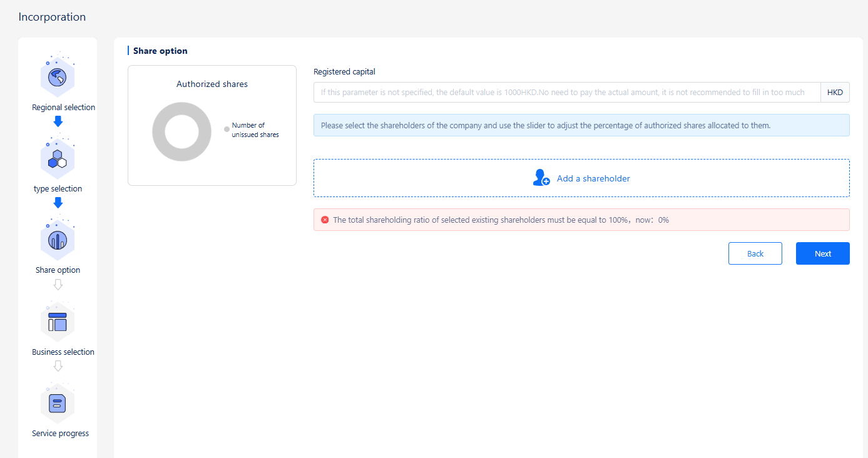Click the Regional selection globe icon

click(x=58, y=78)
